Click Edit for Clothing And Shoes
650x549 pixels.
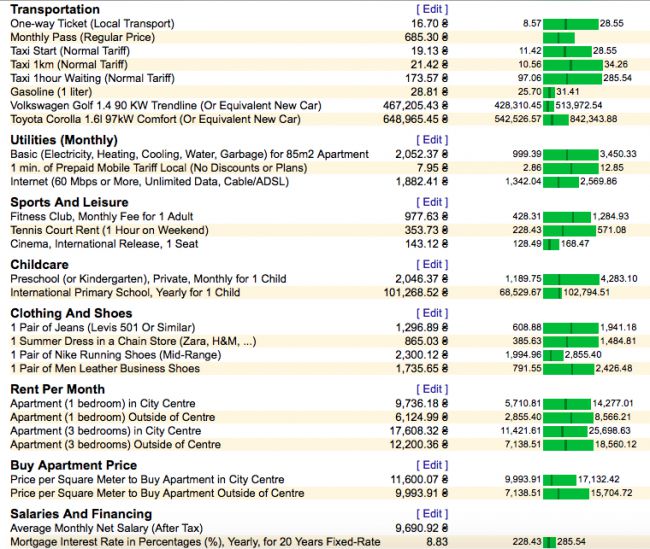pyautogui.click(x=432, y=313)
